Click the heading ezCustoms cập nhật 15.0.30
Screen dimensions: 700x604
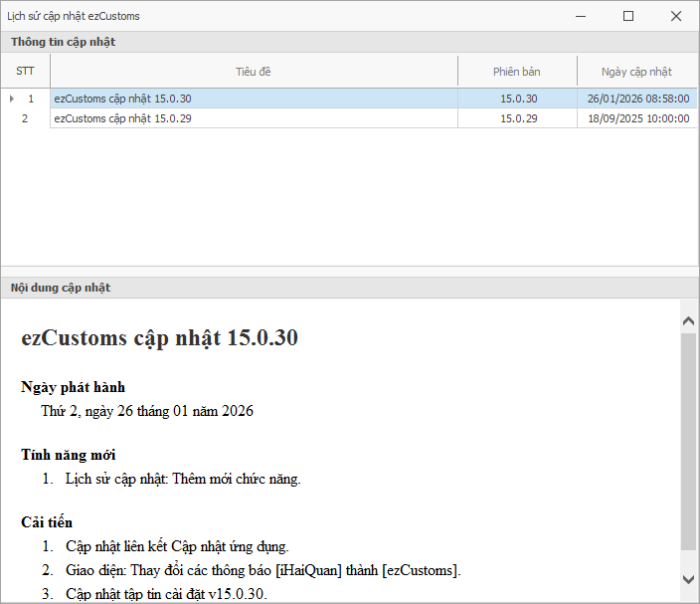point(160,337)
